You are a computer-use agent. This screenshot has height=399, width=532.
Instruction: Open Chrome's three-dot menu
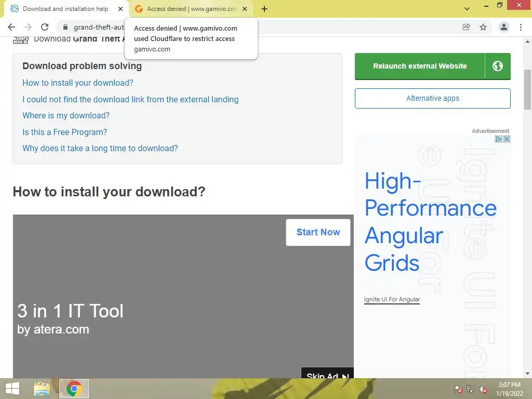521,27
